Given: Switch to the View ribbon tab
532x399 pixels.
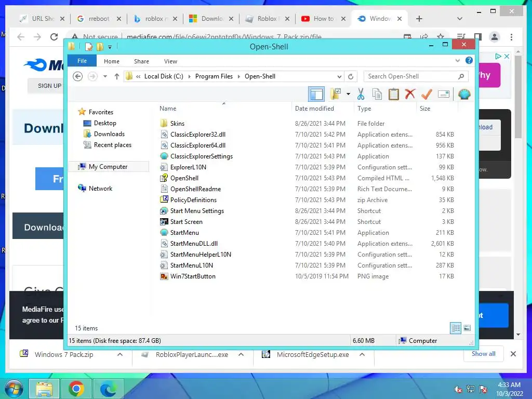Looking at the screenshot, I should tap(170, 61).
